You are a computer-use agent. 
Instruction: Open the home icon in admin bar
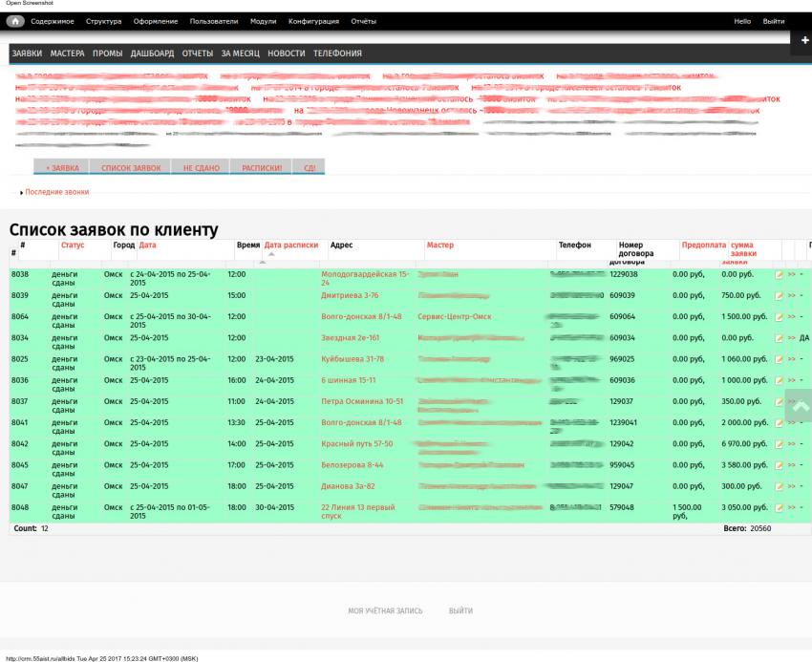pyautogui.click(x=15, y=21)
